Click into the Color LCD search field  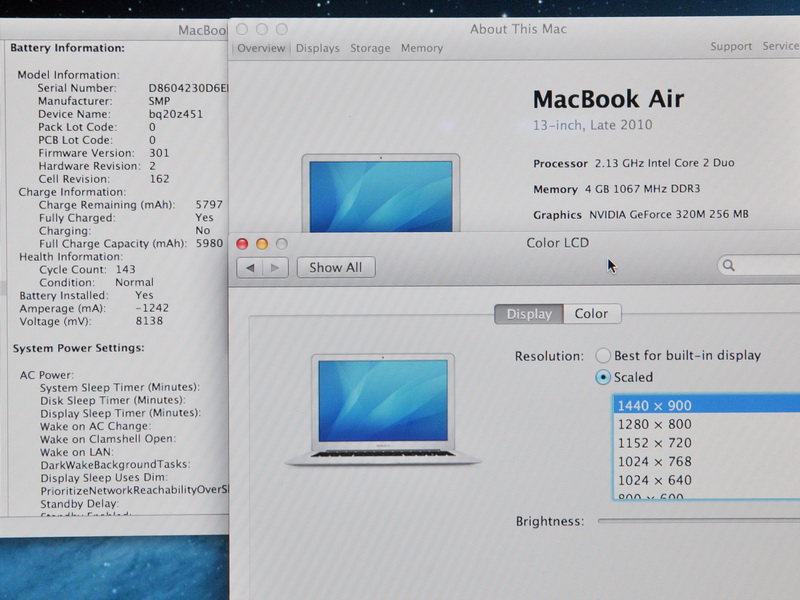point(760,265)
